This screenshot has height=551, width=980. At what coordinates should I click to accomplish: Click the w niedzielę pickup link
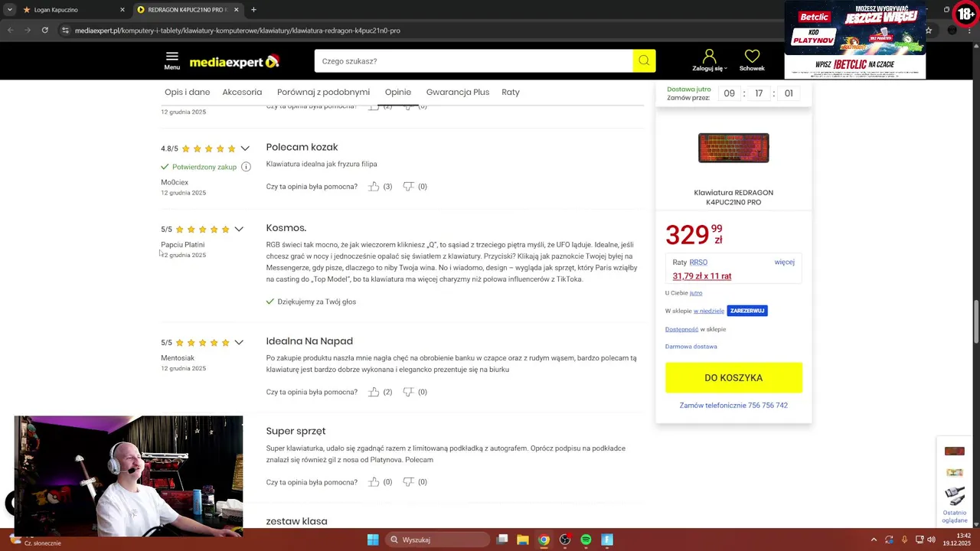(709, 311)
